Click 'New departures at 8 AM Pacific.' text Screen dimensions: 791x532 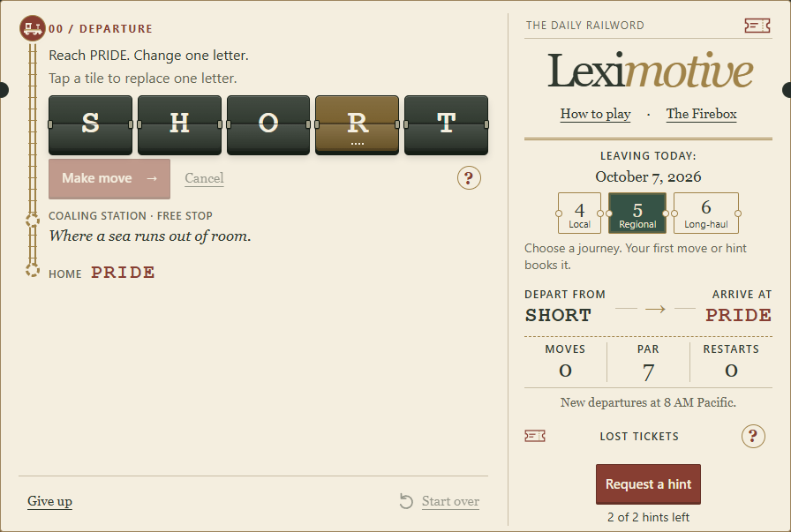click(x=648, y=402)
